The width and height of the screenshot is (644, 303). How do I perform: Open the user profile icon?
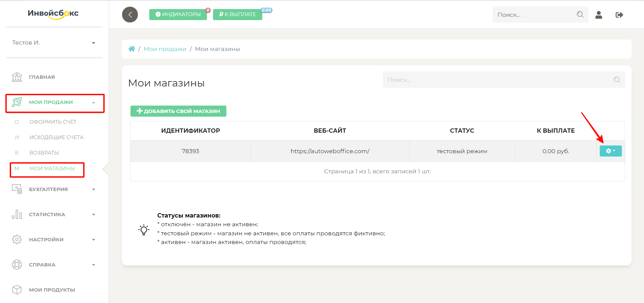pos(598,15)
